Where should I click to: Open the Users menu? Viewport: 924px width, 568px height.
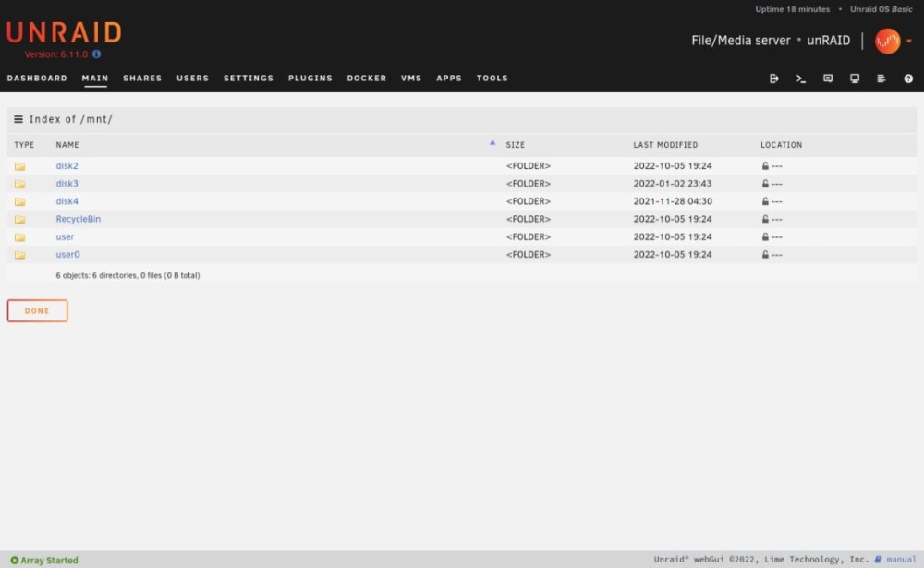pyautogui.click(x=193, y=78)
